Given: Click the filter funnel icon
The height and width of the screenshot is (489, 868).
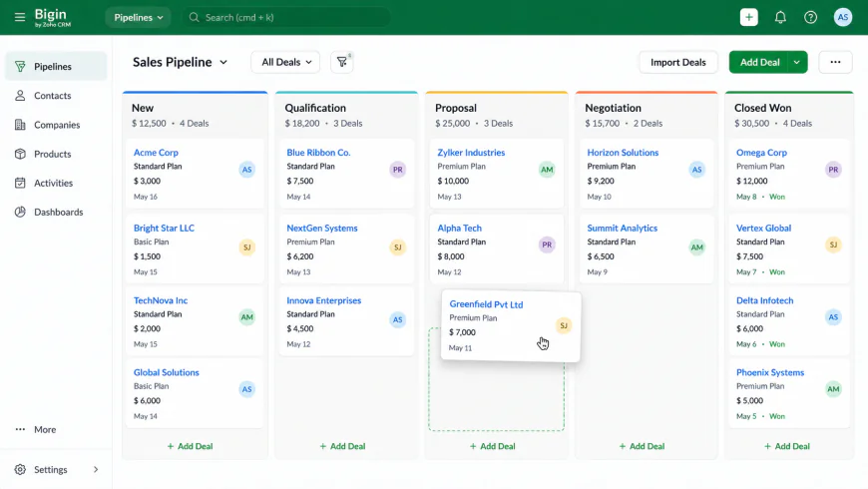Looking at the screenshot, I should click(342, 62).
